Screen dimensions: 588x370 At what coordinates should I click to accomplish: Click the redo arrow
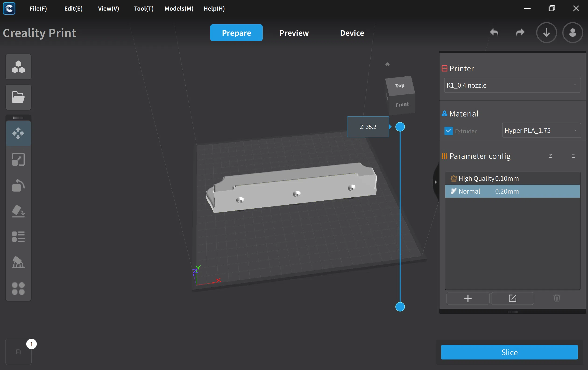coord(520,32)
